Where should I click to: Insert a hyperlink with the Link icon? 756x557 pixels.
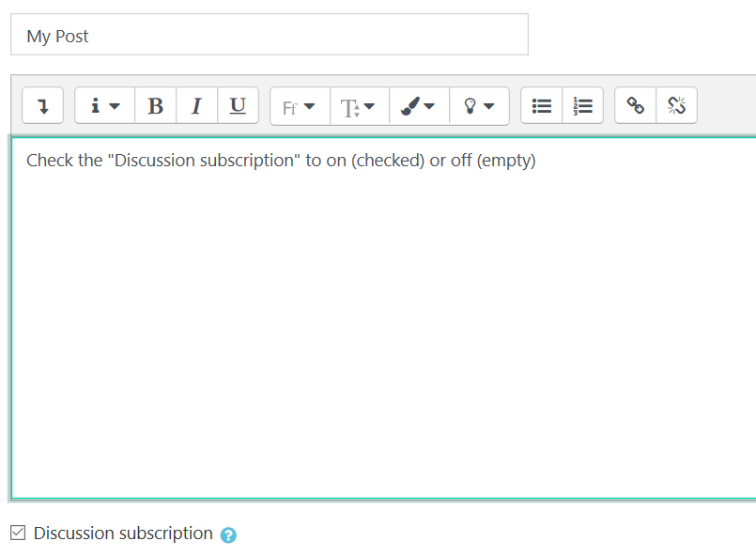pos(634,105)
